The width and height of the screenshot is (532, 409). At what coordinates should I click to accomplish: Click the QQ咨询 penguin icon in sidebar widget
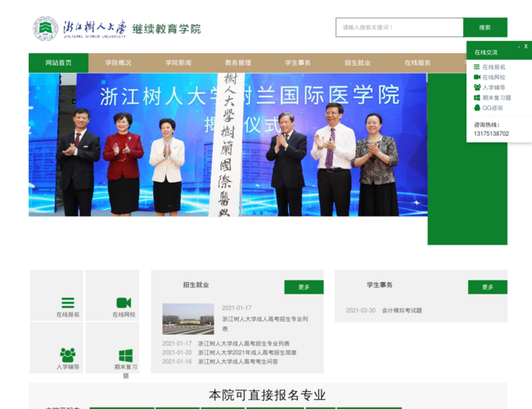[x=476, y=108]
